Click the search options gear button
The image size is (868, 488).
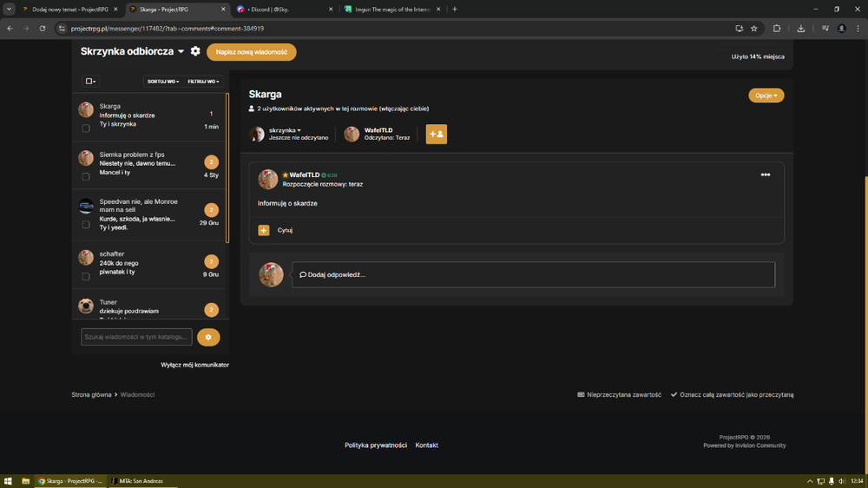tap(208, 337)
